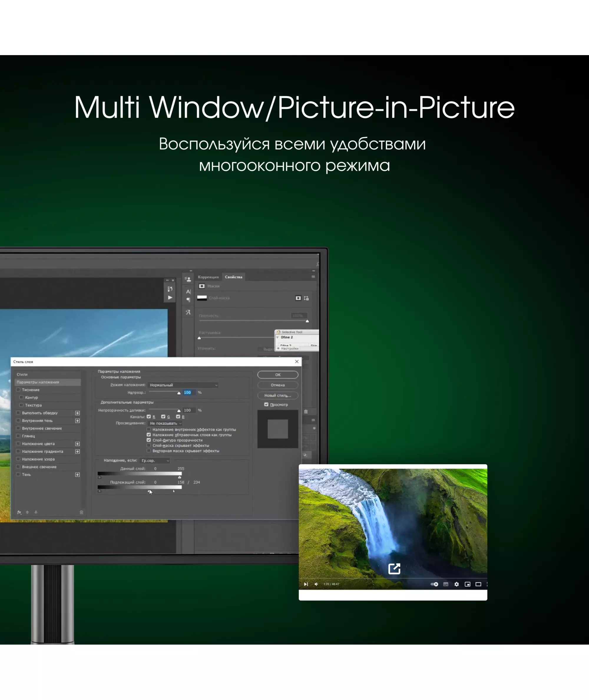This screenshot has height=700, width=589.
Task: Check Слой-маска скрывает эффекты option
Action: pyautogui.click(x=149, y=445)
